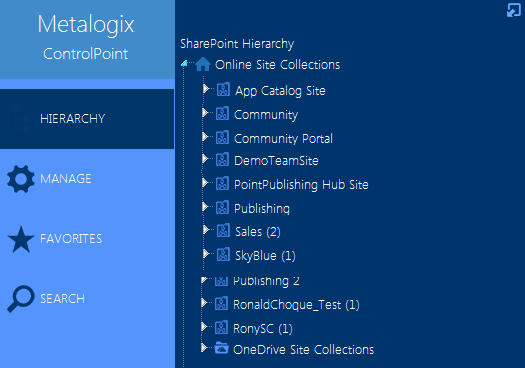
Task: Select DemoTeamSite in hierarchy
Action: click(x=276, y=161)
